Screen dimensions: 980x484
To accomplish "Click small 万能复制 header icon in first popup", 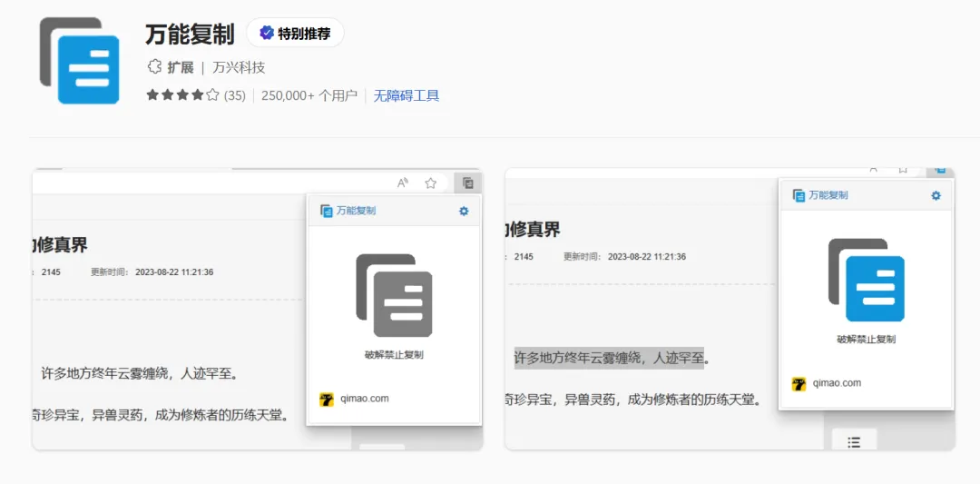I will click(327, 212).
